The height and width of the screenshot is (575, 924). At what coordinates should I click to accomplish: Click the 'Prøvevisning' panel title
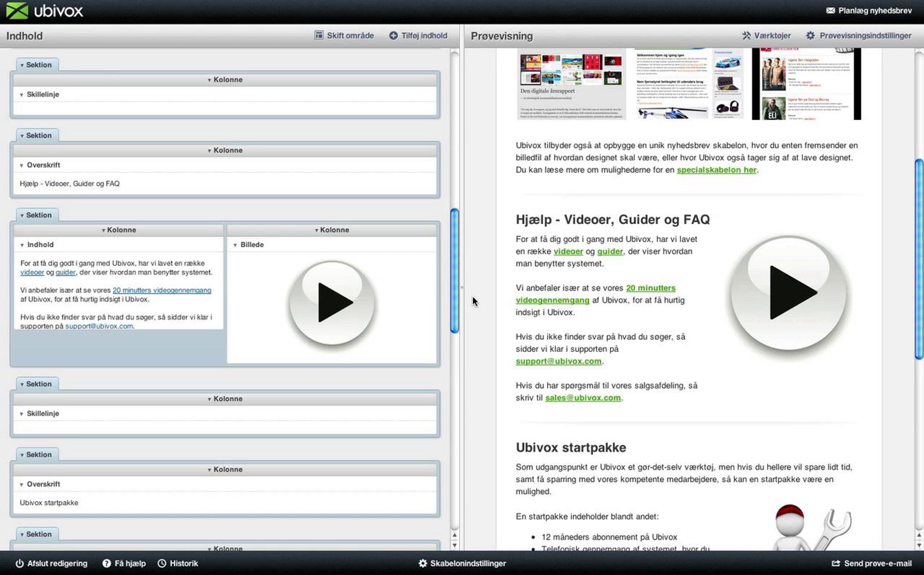pyautogui.click(x=502, y=36)
